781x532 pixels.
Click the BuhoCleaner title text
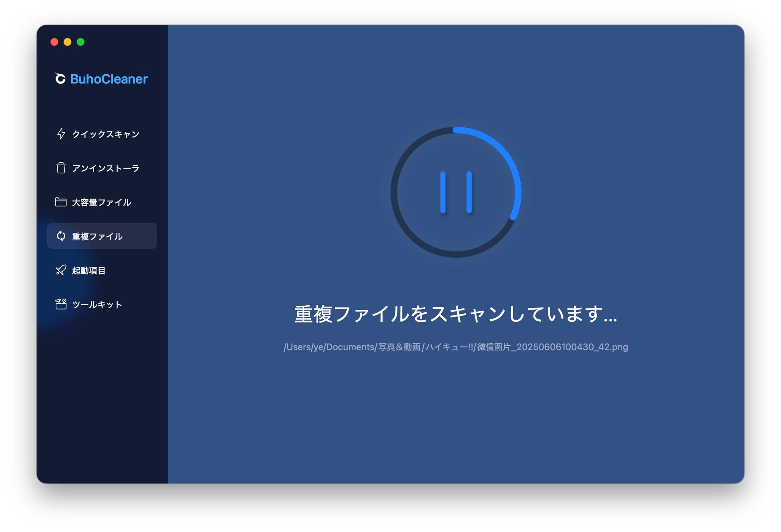[x=109, y=79]
